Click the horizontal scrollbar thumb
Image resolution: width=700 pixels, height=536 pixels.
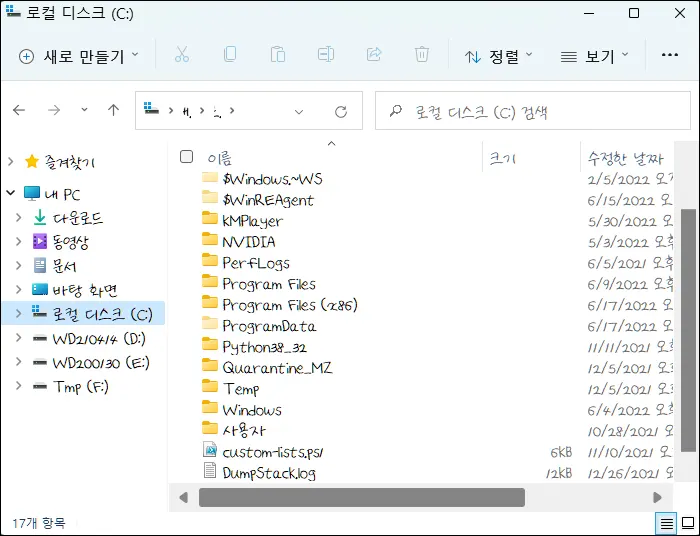[x=362, y=497]
